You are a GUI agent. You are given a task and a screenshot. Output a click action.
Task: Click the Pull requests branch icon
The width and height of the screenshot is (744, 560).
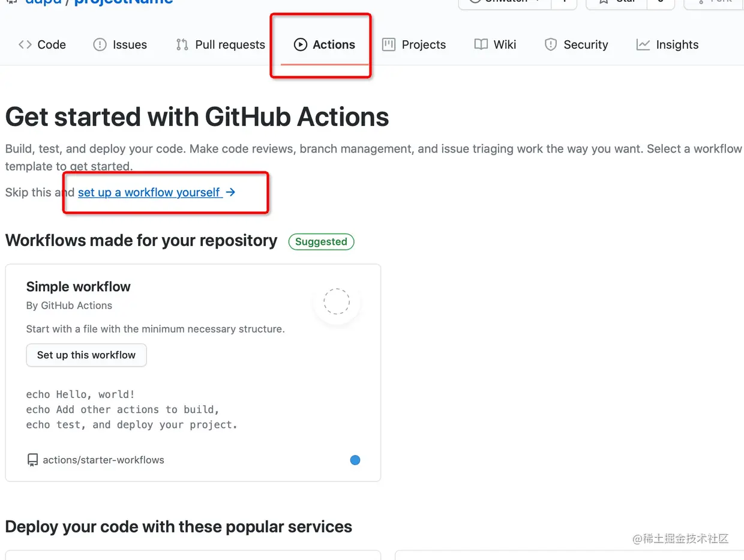(x=182, y=44)
